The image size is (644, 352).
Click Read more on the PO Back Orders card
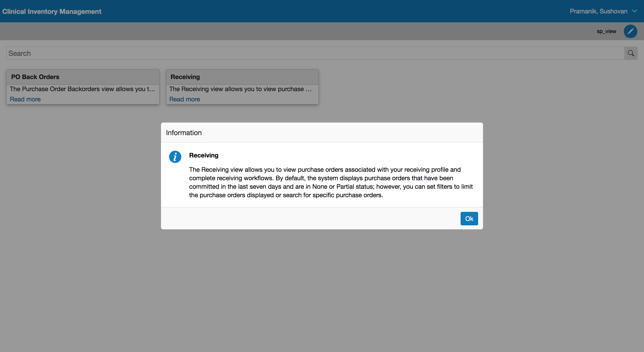point(25,99)
